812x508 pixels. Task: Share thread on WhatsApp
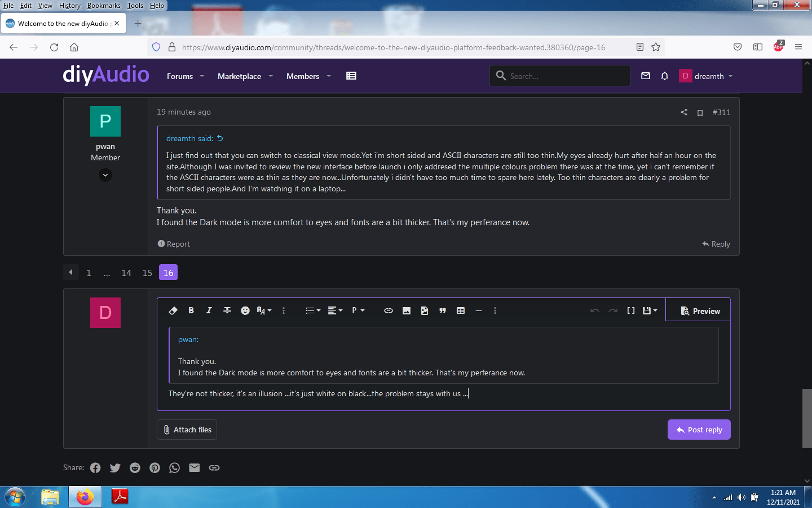(x=175, y=467)
